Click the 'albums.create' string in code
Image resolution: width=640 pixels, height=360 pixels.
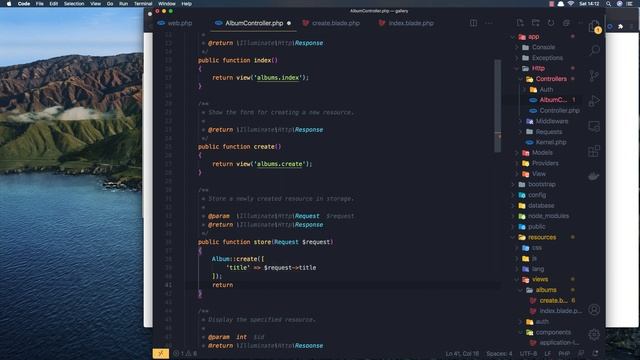281,164
